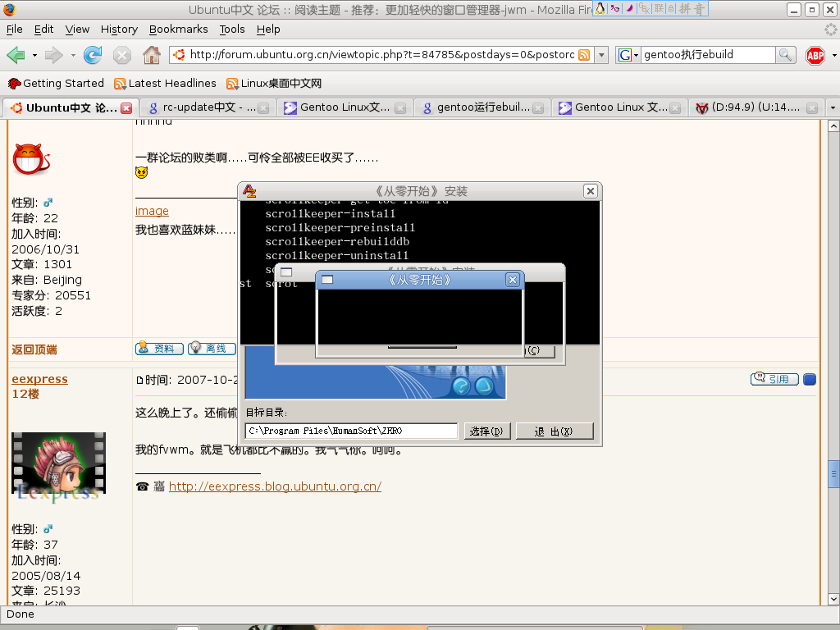Image resolution: width=840 pixels, height=630 pixels.
Task: Open the list-all-tabs dropdown
Action: tap(833, 107)
